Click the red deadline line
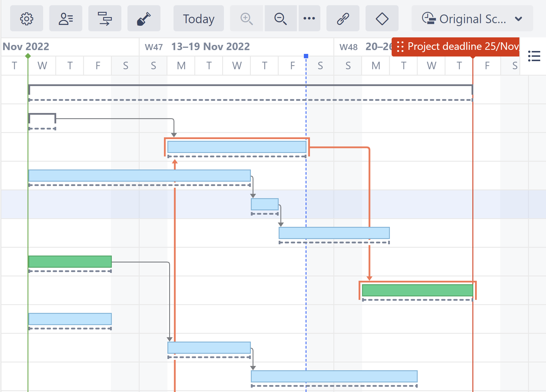This screenshot has height=392, width=546. pyautogui.click(x=473, y=203)
